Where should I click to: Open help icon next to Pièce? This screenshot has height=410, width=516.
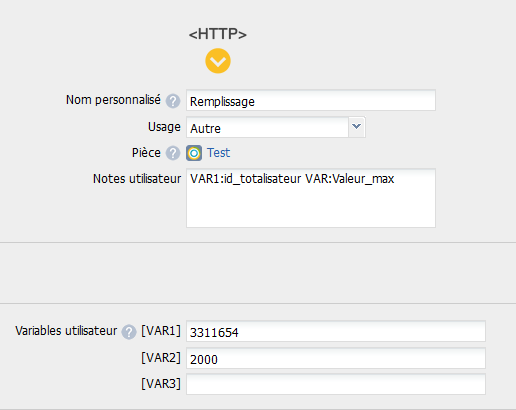pos(173,153)
